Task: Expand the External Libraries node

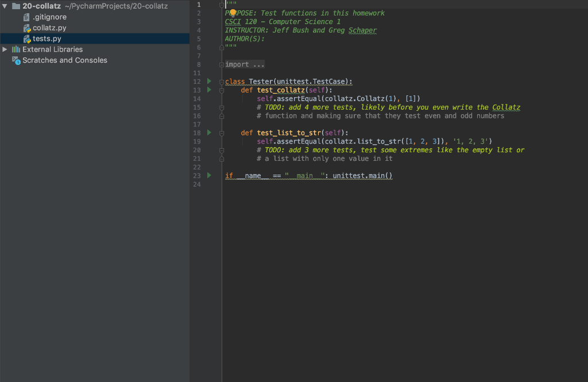Action: click(x=4, y=49)
